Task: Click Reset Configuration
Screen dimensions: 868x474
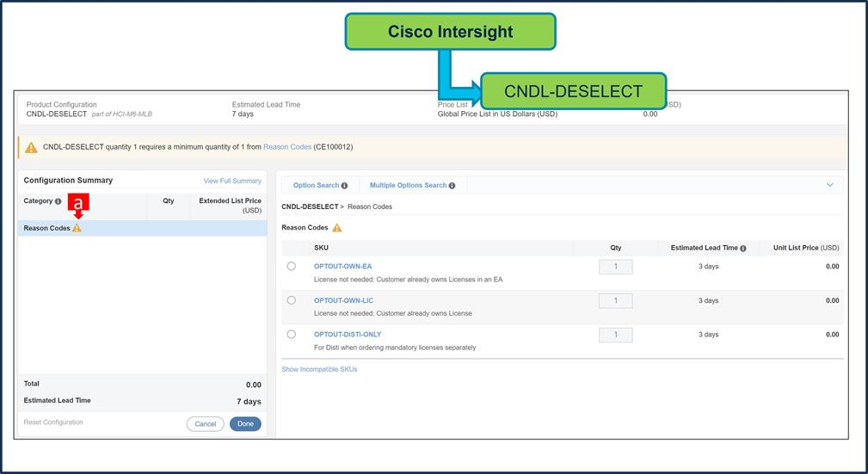Action: pos(53,422)
